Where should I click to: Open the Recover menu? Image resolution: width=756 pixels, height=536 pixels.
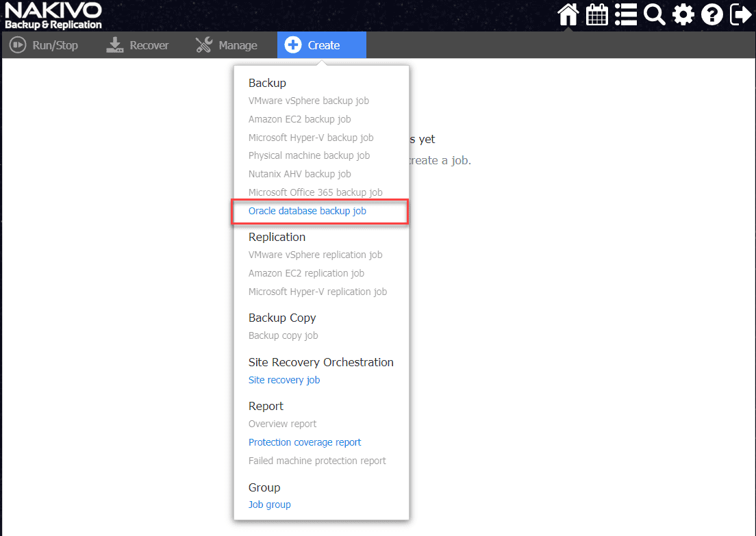pos(138,45)
